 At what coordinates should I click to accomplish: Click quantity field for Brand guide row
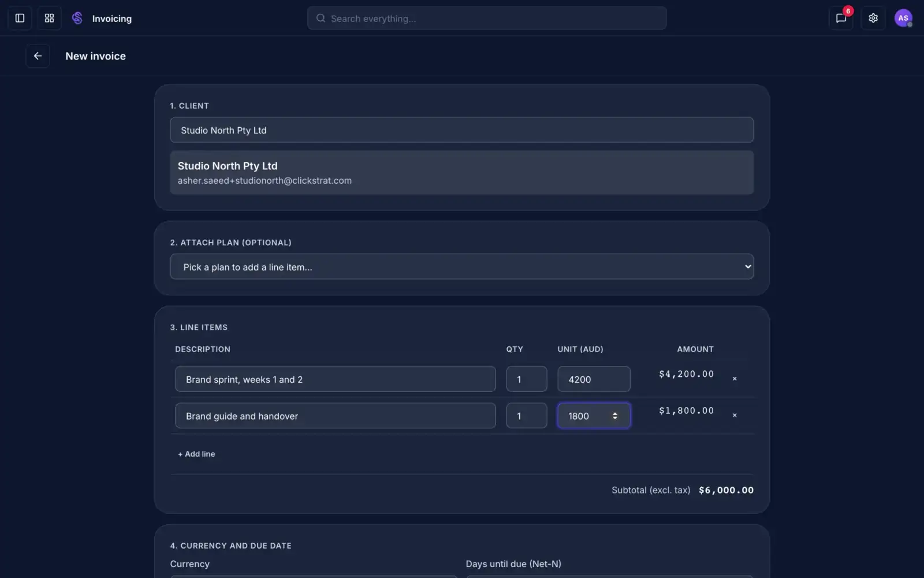tap(527, 416)
